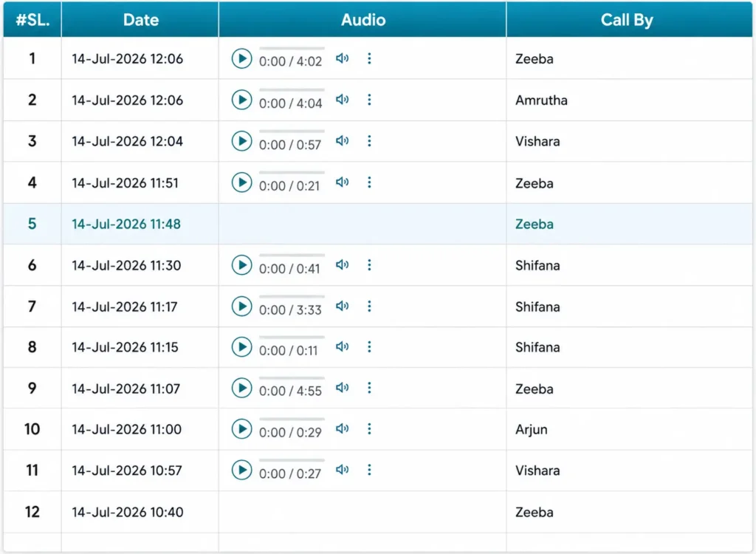The image size is (756, 554).
Task: Open more options for row 8 audio
Action: click(x=369, y=346)
